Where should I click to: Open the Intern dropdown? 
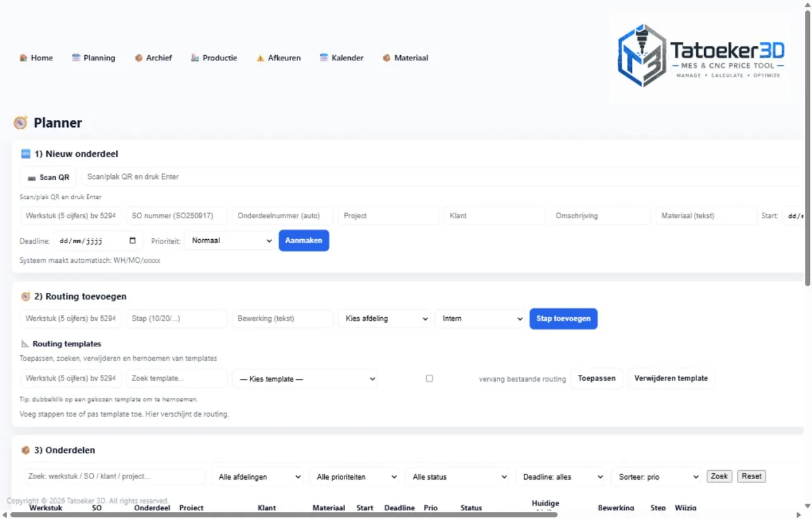tap(481, 319)
